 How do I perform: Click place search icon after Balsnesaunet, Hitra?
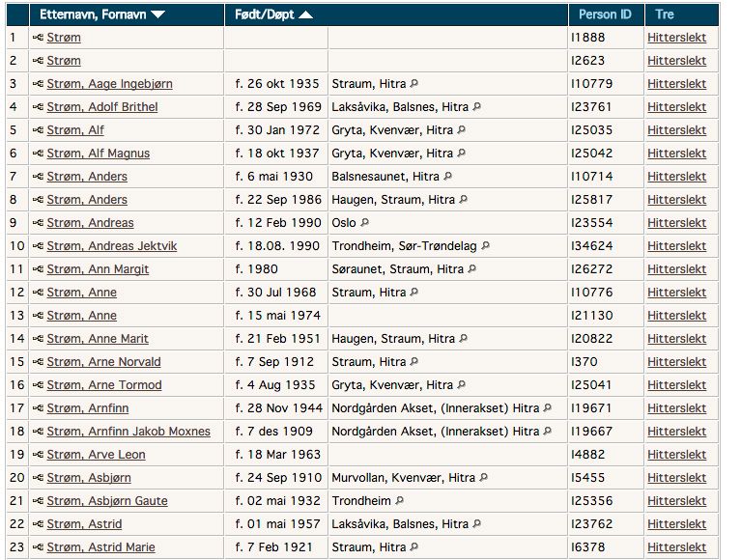pos(447,176)
